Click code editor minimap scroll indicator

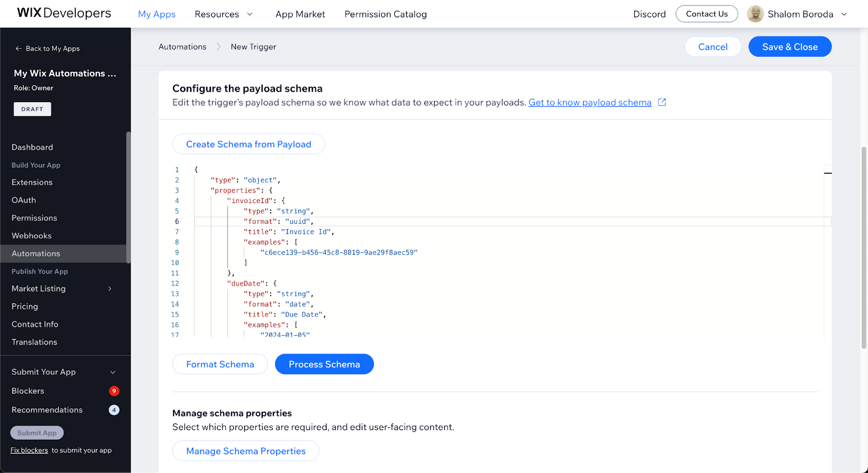click(x=828, y=173)
